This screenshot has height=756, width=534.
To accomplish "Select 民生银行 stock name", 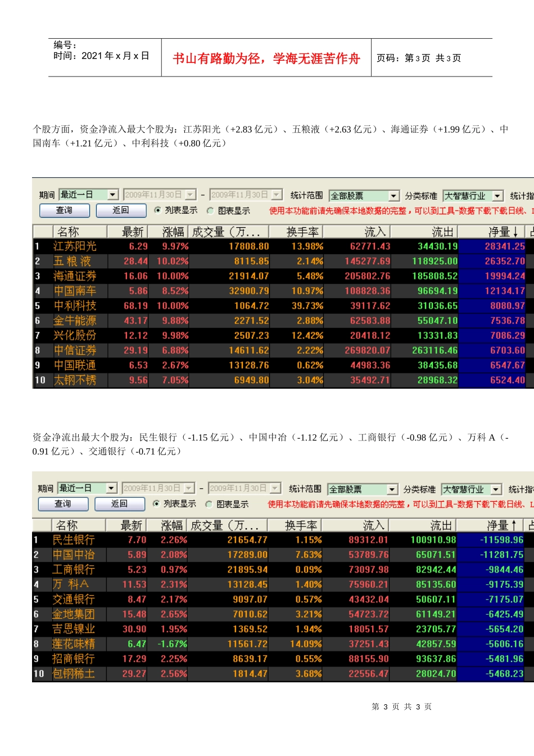I will tap(73, 540).
